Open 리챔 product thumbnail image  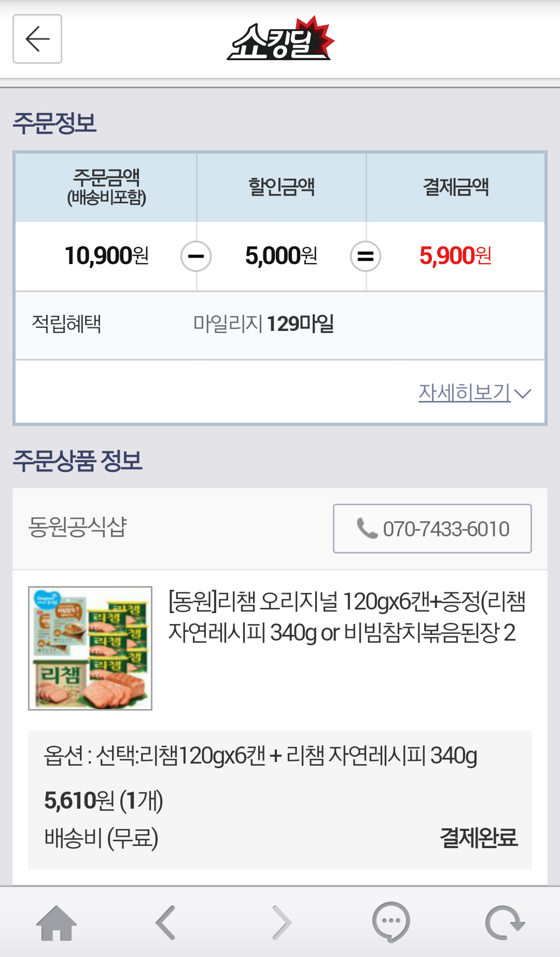point(90,648)
